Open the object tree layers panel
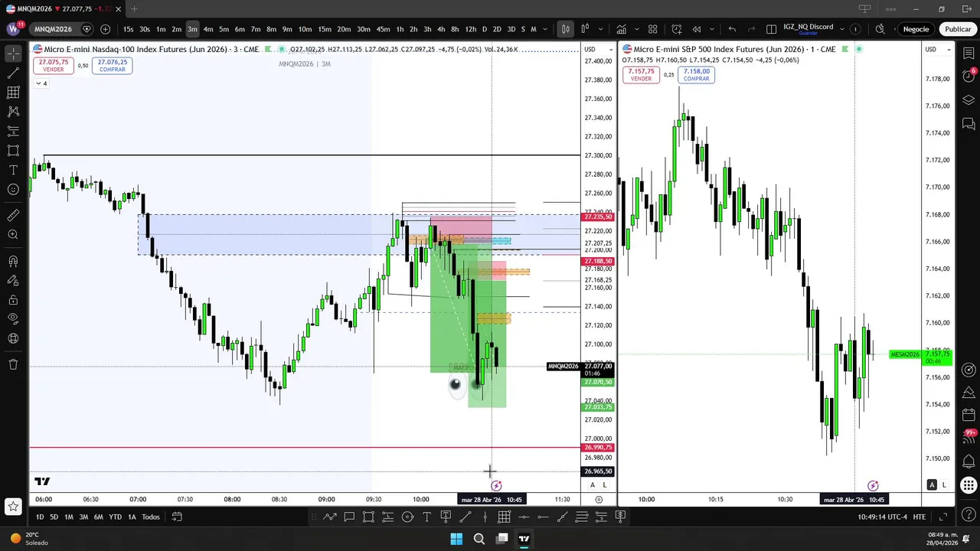The height and width of the screenshot is (551, 980). pos(969,100)
